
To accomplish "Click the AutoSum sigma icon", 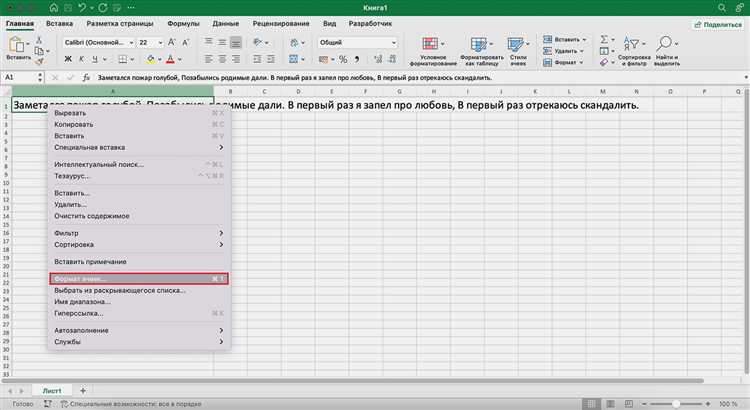I will tap(604, 39).
